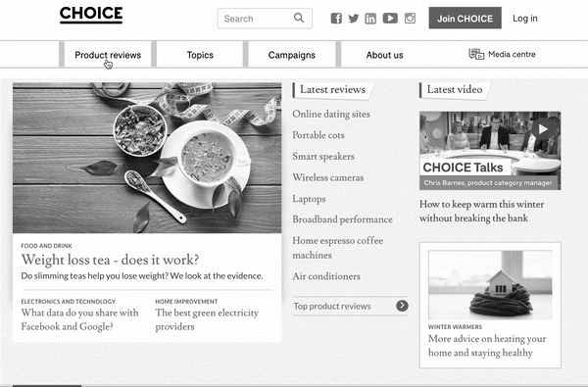Click into the Search field
The height and width of the screenshot is (387, 588).
[x=265, y=19]
